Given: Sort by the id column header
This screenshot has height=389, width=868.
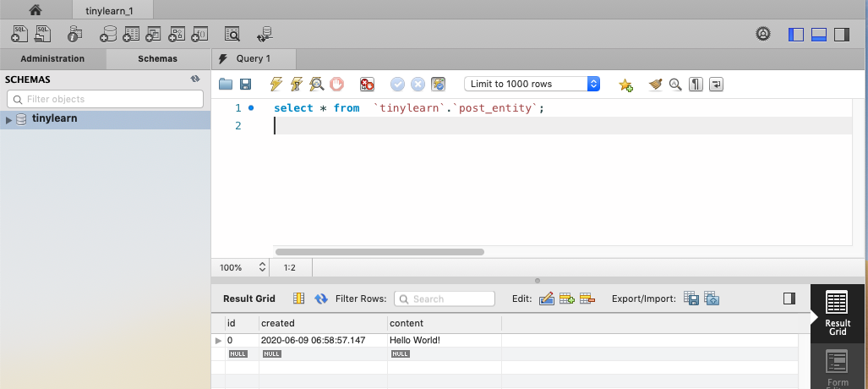Looking at the screenshot, I should [242, 322].
